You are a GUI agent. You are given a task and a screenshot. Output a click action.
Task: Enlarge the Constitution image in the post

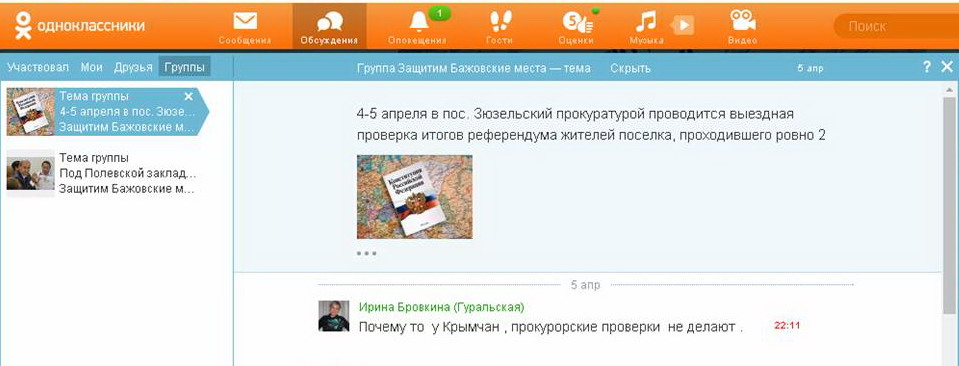[415, 196]
